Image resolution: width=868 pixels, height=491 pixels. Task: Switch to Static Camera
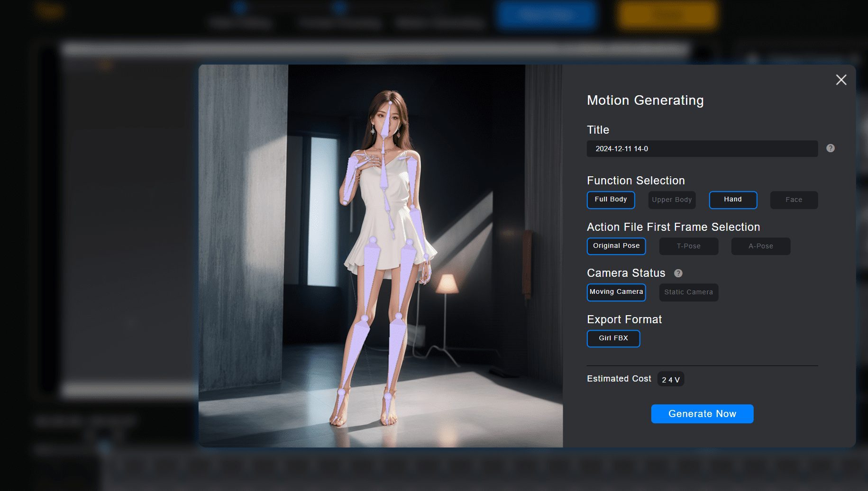point(688,292)
